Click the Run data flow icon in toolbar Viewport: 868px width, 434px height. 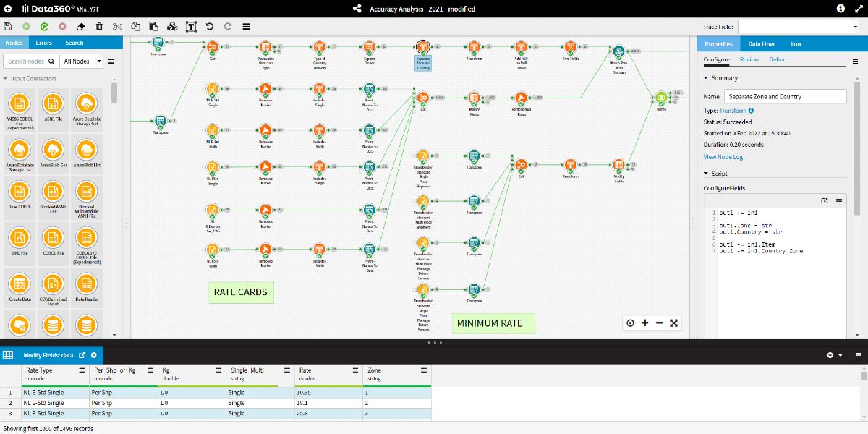pyautogui.click(x=25, y=26)
